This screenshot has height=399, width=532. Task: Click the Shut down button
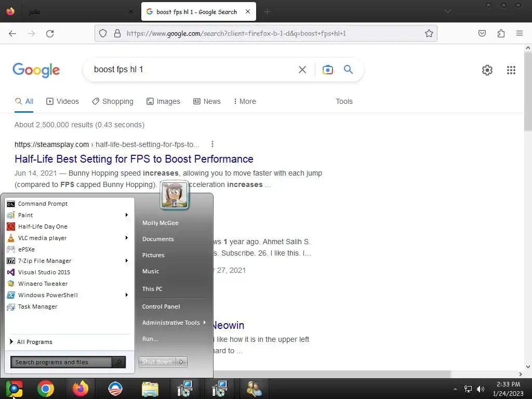tap(157, 362)
